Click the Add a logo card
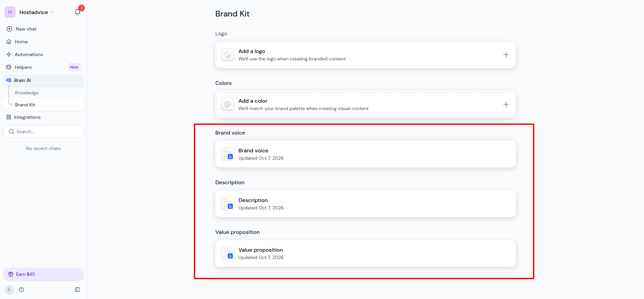The image size is (644, 299). pyautogui.click(x=366, y=55)
